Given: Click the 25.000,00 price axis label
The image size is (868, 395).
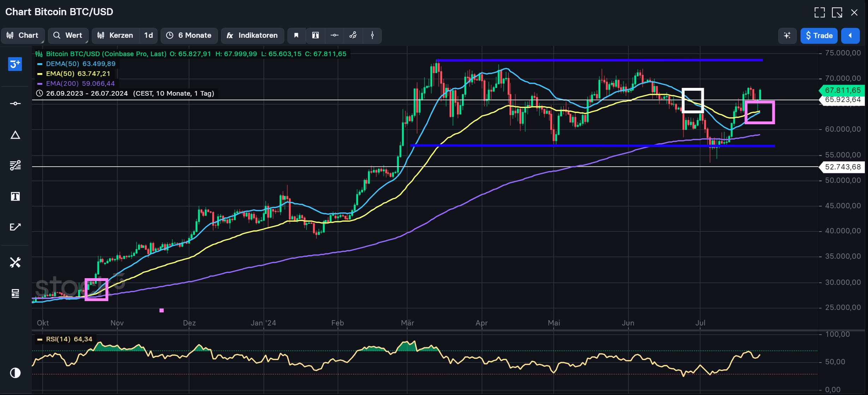Looking at the screenshot, I should pos(843,307).
